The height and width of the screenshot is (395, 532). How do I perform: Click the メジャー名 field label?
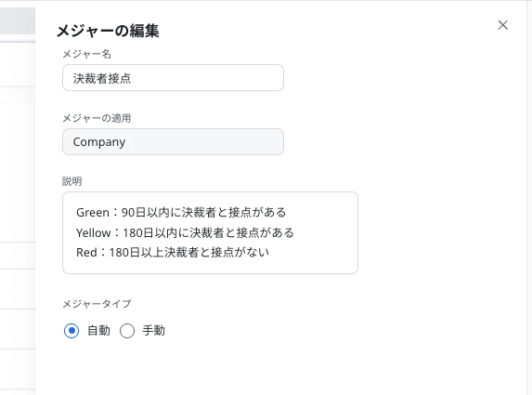click(87, 54)
